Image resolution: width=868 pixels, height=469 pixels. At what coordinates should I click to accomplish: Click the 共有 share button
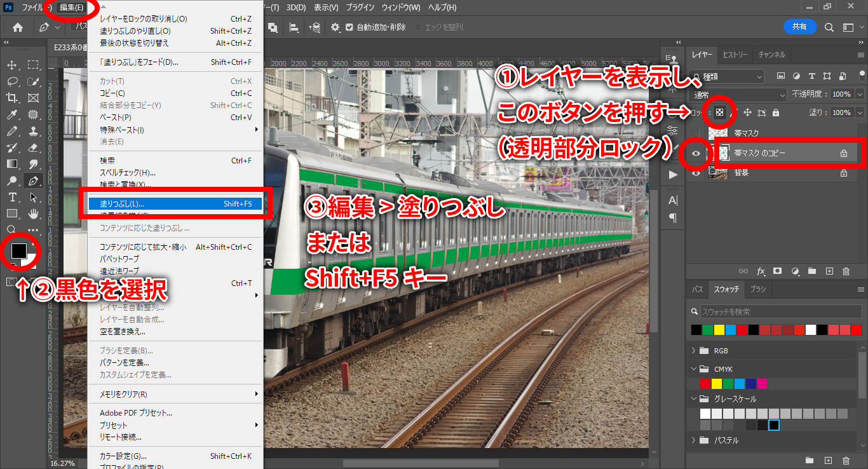(799, 27)
